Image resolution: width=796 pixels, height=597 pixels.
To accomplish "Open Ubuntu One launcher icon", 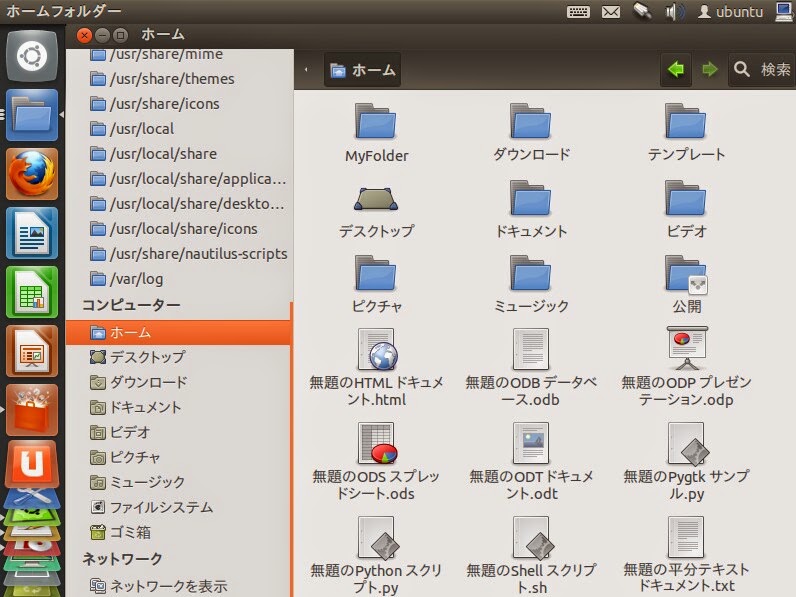I will (x=31, y=464).
